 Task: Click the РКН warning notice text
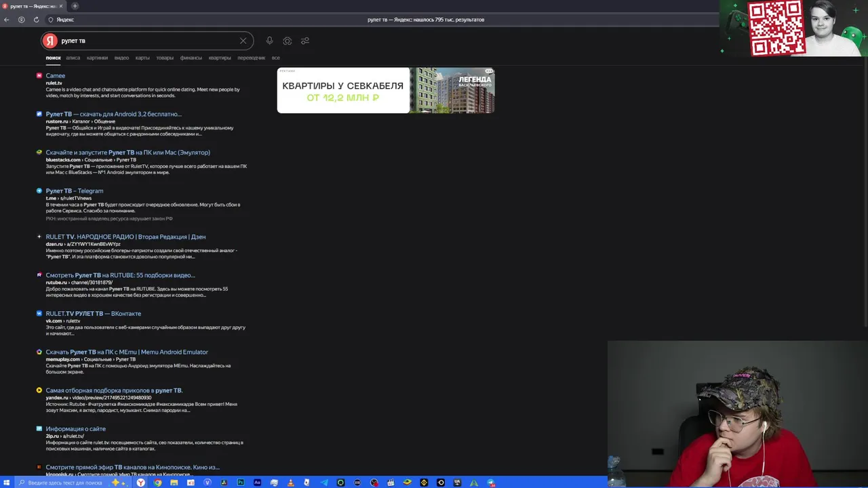(109, 219)
